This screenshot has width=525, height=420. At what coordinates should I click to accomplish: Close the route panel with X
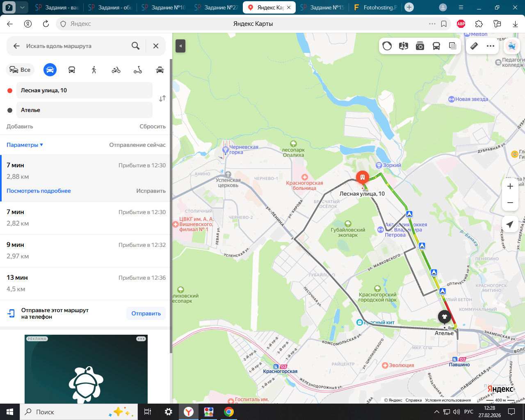pos(156,46)
